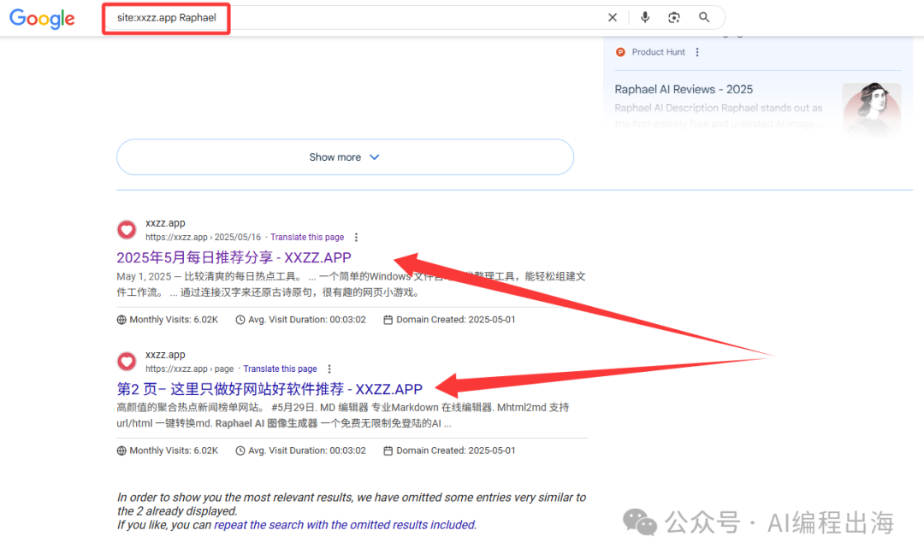Open Raphael portrait thumbnail image
924x560 pixels.
coord(872,109)
